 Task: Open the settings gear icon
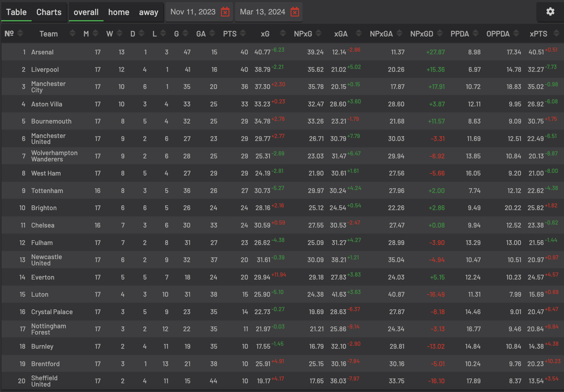(x=550, y=12)
